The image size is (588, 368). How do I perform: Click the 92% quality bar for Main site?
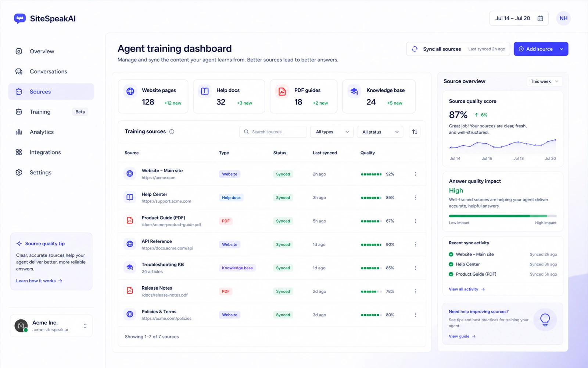(x=371, y=174)
